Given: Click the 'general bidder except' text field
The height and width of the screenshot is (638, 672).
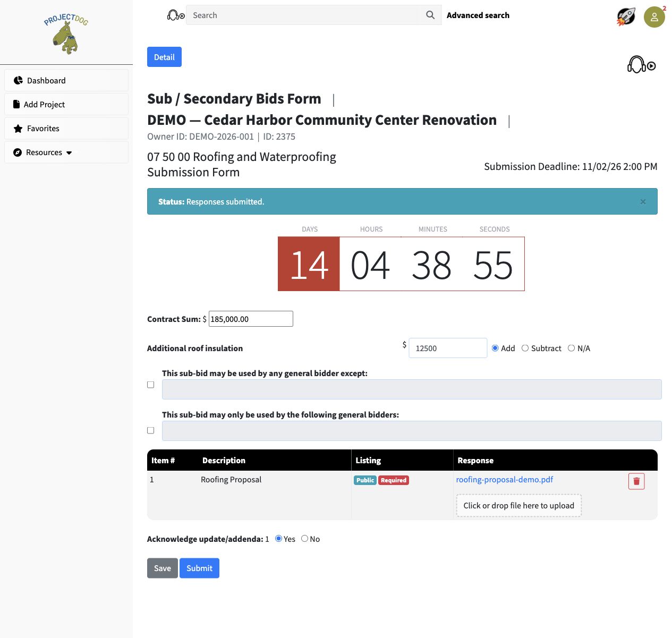Looking at the screenshot, I should pos(412,389).
